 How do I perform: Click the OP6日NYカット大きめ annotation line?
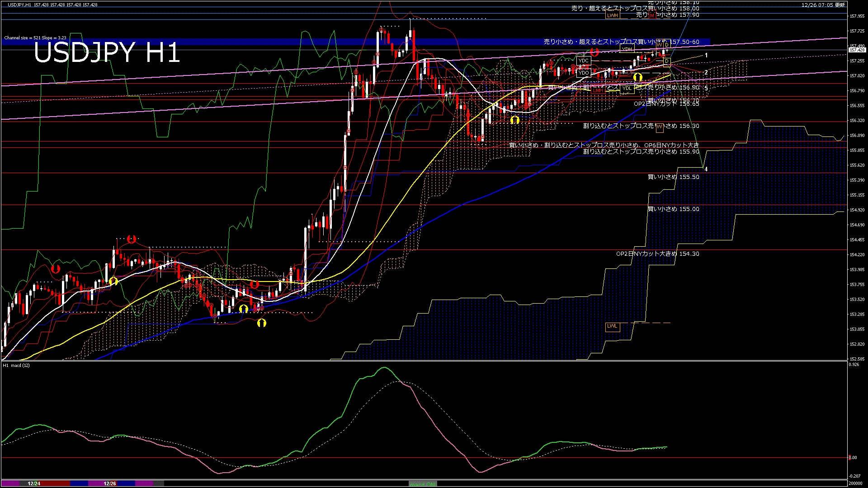(x=604, y=145)
